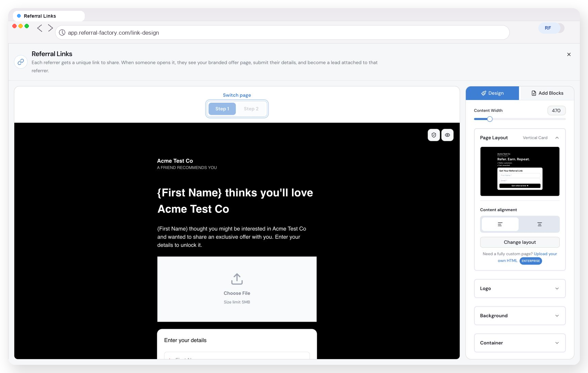Switch to Step 2 page

click(x=251, y=109)
